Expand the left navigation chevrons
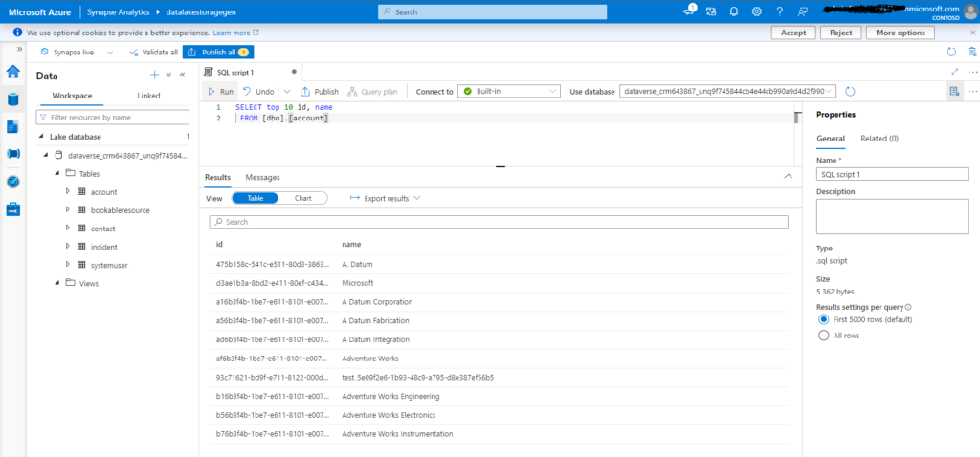980x457 pixels. click(x=19, y=49)
